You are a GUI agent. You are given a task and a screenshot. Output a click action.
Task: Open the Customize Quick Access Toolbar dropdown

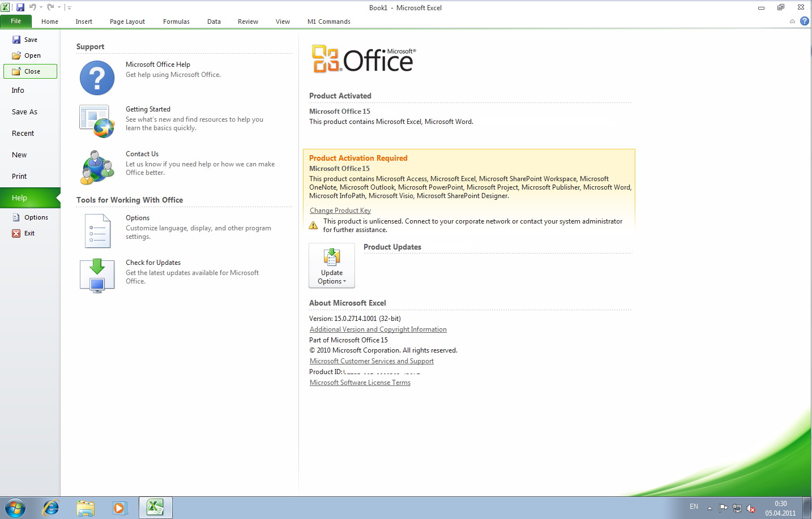click(69, 7)
